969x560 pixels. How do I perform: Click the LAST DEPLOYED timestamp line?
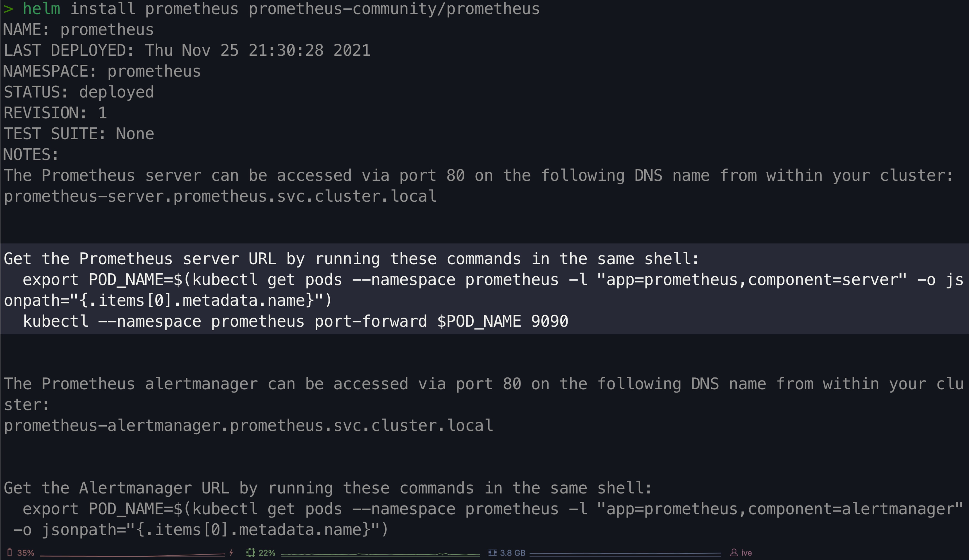(187, 51)
